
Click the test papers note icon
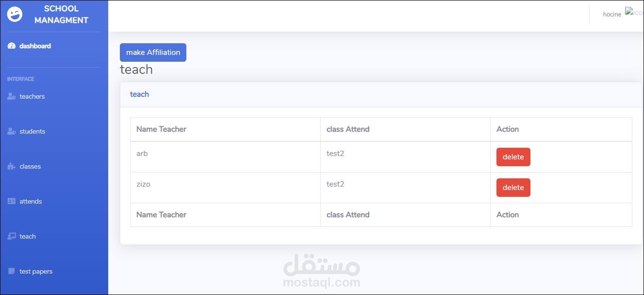click(12, 271)
